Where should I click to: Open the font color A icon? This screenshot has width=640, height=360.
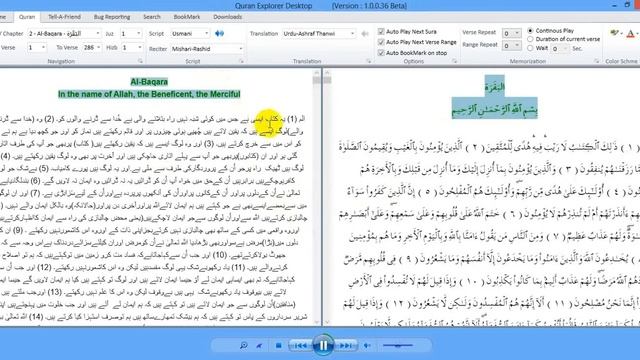[x=631, y=34]
